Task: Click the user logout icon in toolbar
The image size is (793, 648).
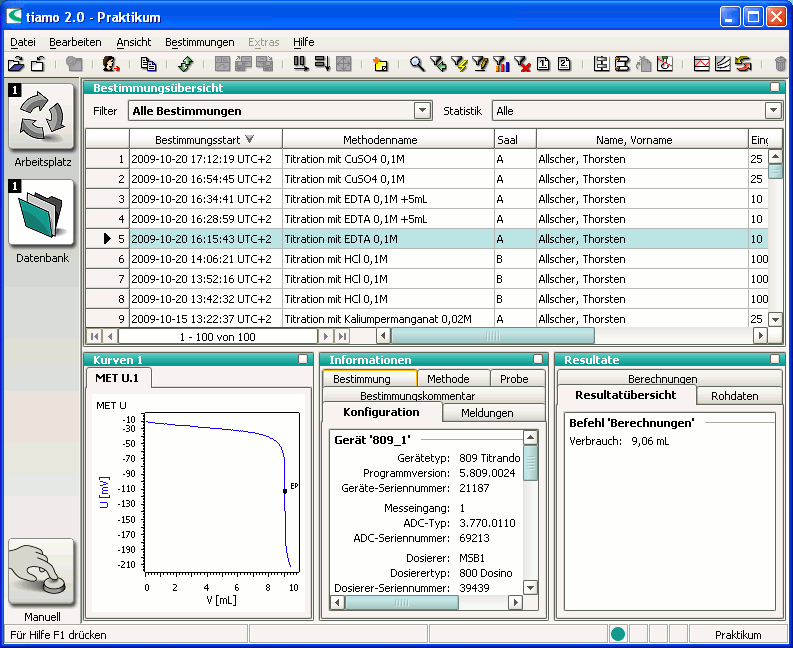Action: (x=110, y=64)
